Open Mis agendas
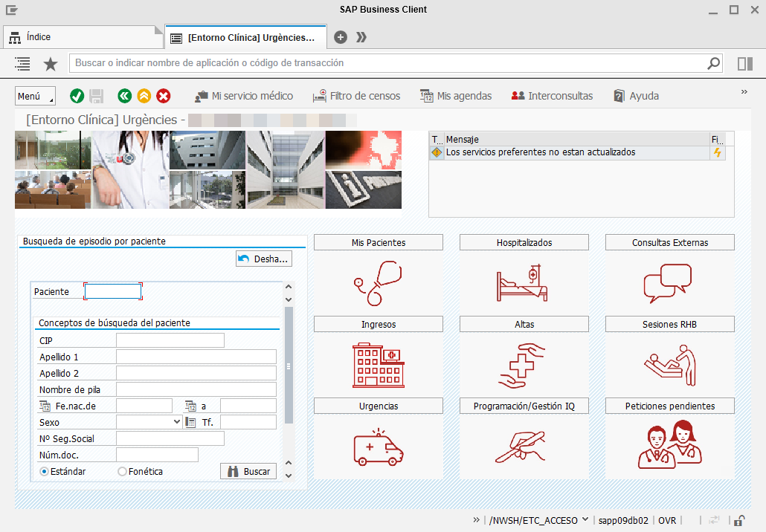 point(456,96)
